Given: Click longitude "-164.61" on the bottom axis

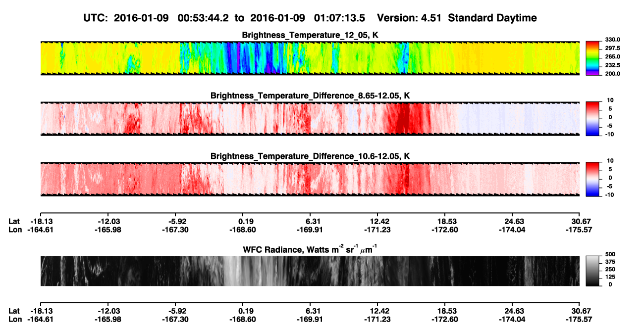Looking at the screenshot, I should pos(40,319).
